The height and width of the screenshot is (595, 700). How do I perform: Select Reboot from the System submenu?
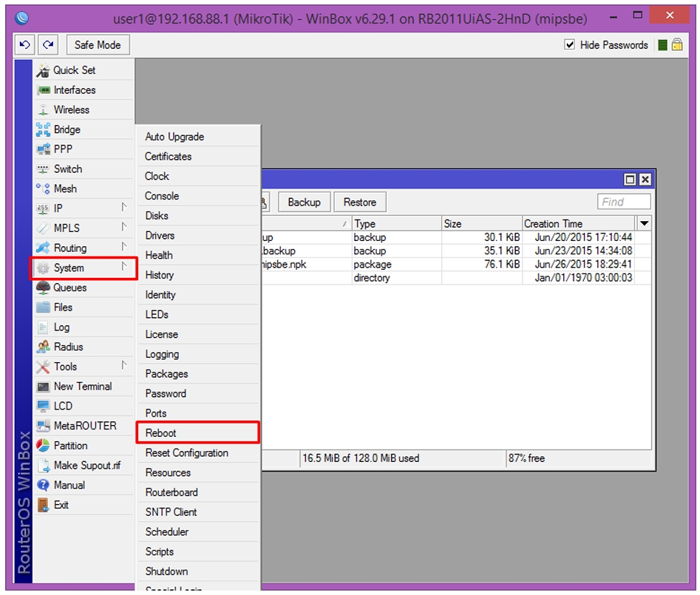pyautogui.click(x=198, y=433)
